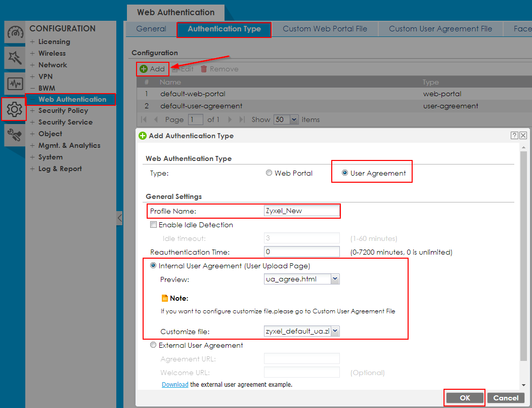Open the Preview ua_agree.html dropdown
The height and width of the screenshot is (408, 532).
(x=335, y=279)
